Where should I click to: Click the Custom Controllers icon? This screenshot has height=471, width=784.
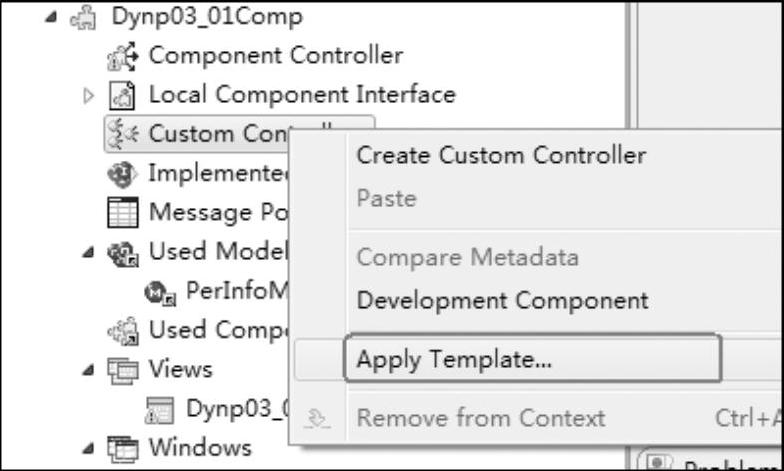(x=122, y=134)
